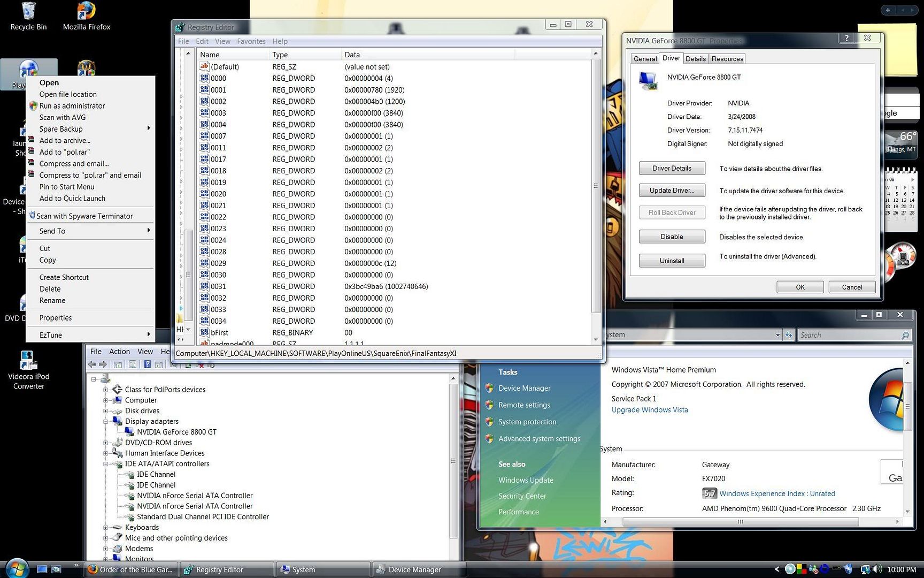Click the Device Manager shield icon in Tasks
This screenshot has width=924, height=578.
[x=489, y=388]
